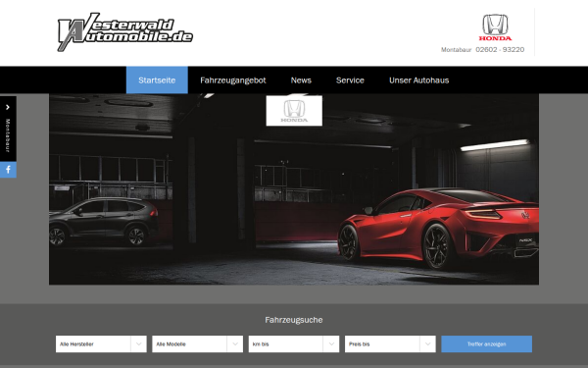Image resolution: width=588 pixels, height=368 pixels.
Task: Open the Alle Hersteller dropdown
Action: (x=101, y=344)
